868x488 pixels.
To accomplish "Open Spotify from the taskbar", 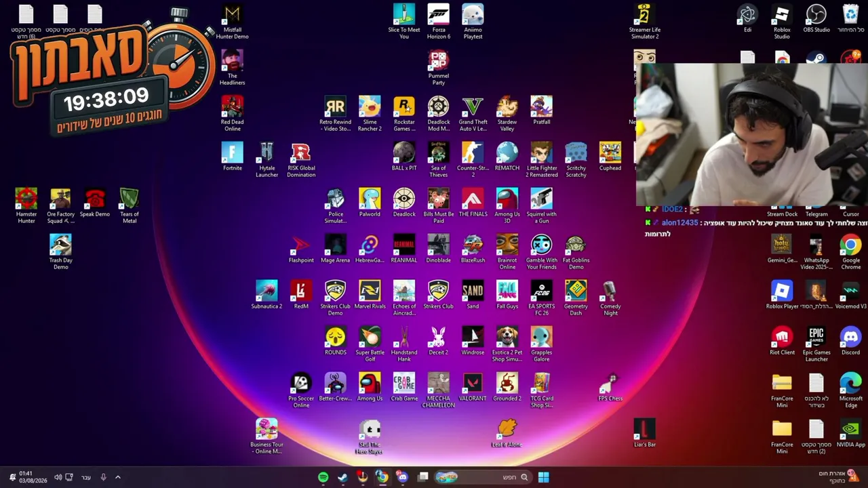I will [x=323, y=477].
